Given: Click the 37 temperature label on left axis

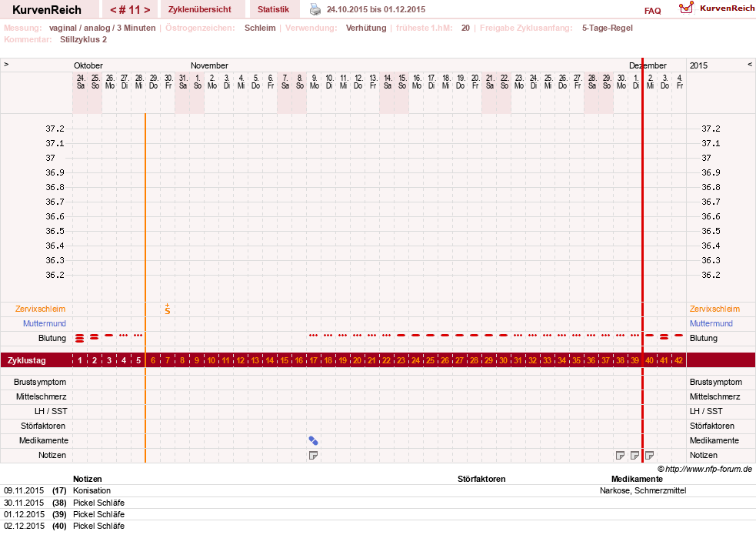Looking at the screenshot, I should (x=50, y=158).
